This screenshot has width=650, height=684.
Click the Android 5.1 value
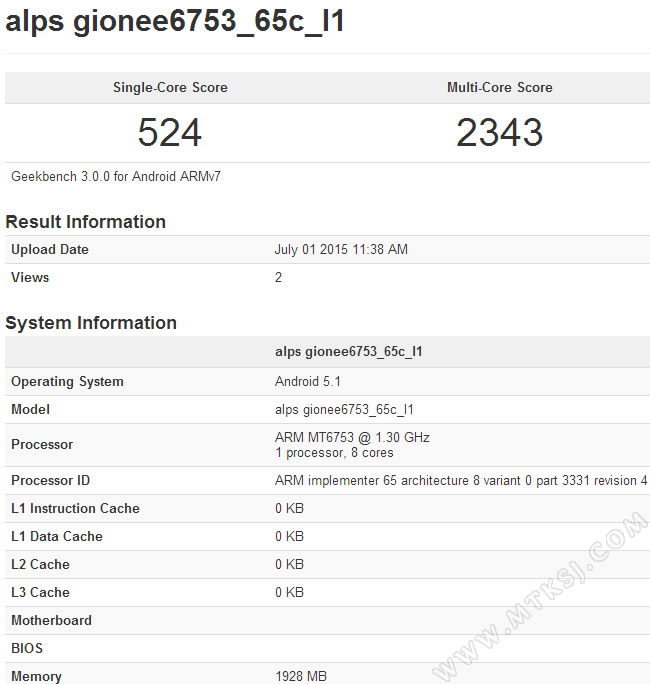(x=308, y=382)
